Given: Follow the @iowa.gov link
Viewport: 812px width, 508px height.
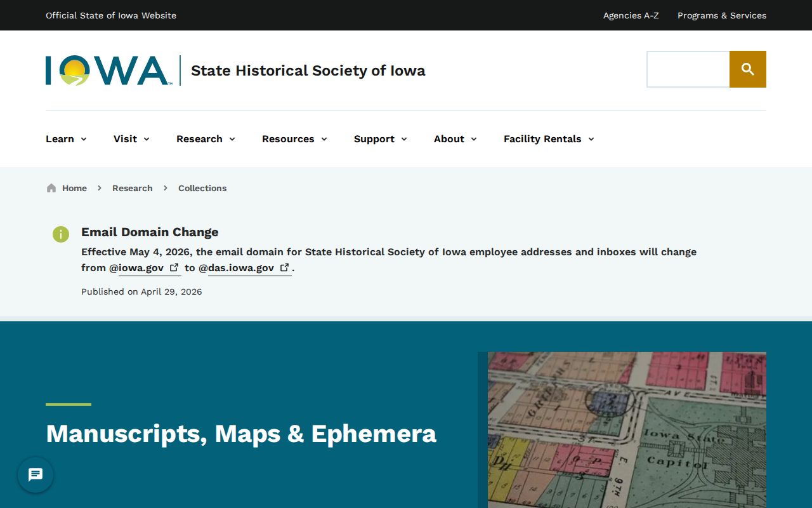Looking at the screenshot, I should 150,268.
